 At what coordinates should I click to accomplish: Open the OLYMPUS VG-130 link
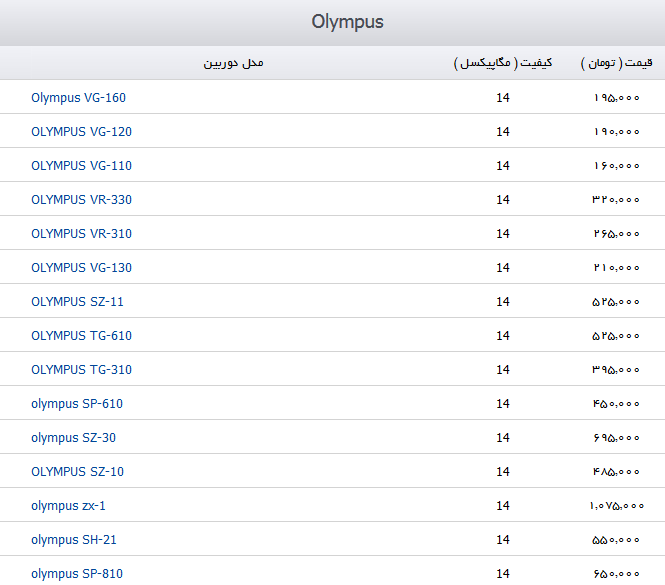tap(81, 268)
